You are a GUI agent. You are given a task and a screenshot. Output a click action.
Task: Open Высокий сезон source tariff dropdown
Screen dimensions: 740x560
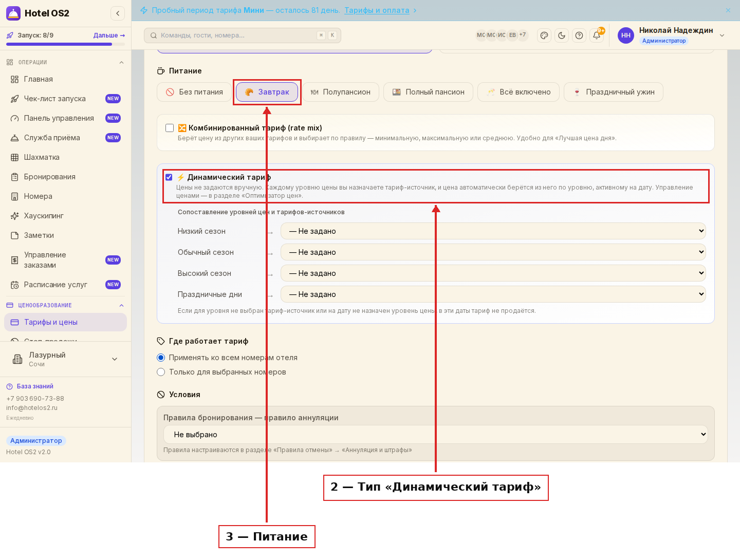click(493, 273)
